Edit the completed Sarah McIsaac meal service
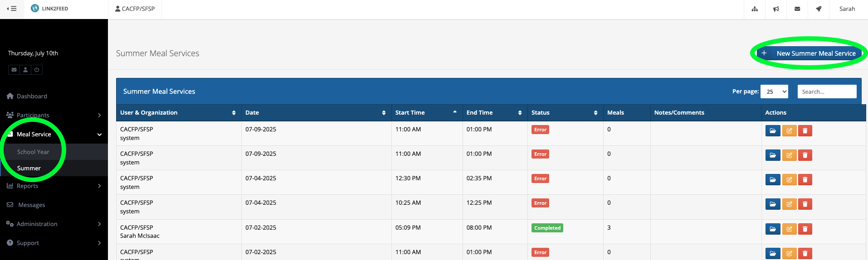868x260 pixels. coord(789,229)
